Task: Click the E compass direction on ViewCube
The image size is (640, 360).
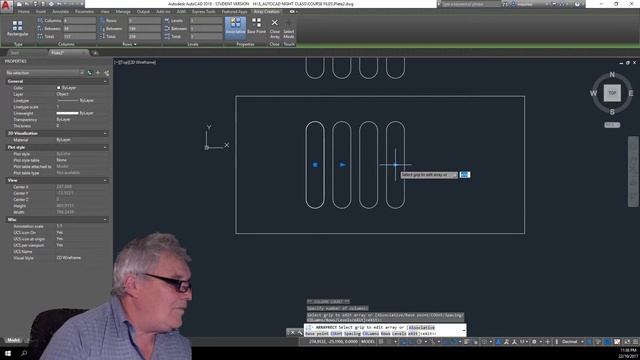Action: click(631, 93)
